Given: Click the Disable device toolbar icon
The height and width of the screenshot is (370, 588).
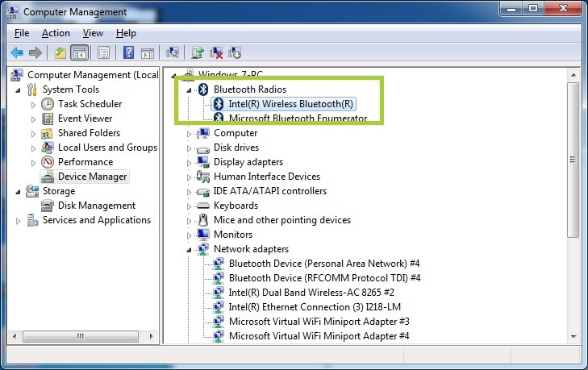Looking at the screenshot, I should 235,53.
